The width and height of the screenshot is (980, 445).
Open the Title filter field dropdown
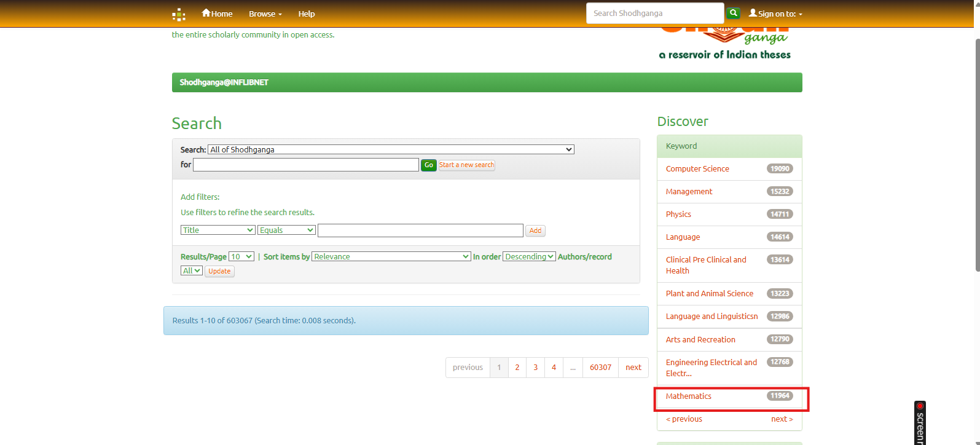[218, 230]
